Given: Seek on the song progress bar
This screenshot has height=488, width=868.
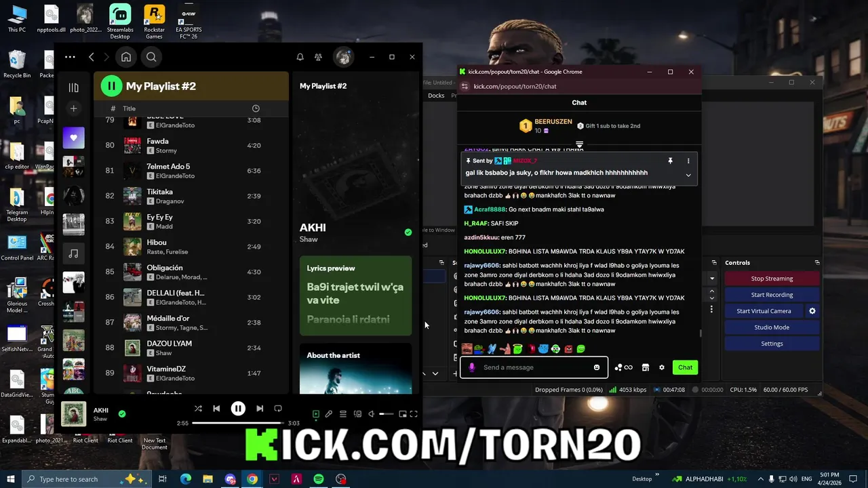Looking at the screenshot, I should [x=237, y=423].
